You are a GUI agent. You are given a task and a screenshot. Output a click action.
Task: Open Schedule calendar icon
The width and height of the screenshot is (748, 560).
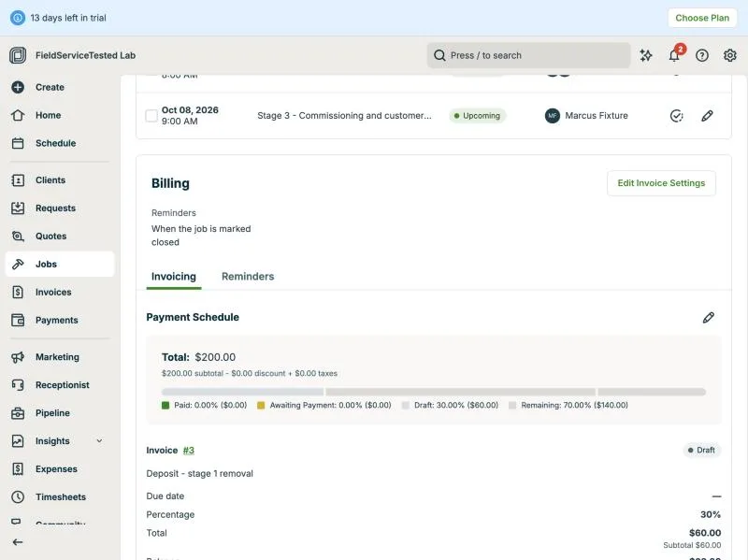point(18,143)
